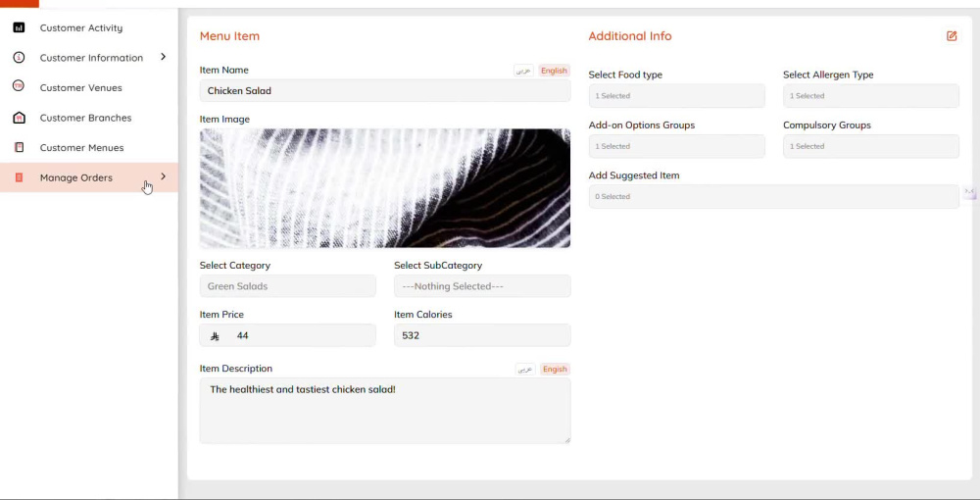Go to Customer Venues
The width and height of the screenshot is (980, 500).
pyautogui.click(x=81, y=87)
